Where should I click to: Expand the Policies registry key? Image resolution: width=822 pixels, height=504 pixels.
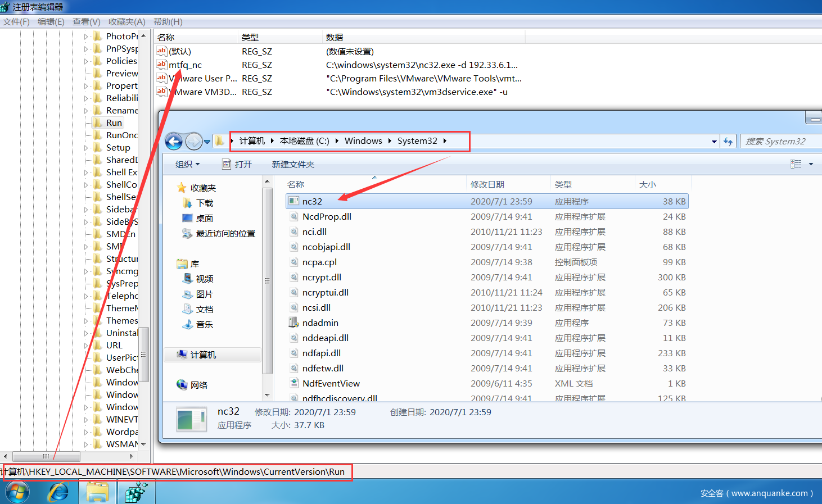(x=86, y=61)
